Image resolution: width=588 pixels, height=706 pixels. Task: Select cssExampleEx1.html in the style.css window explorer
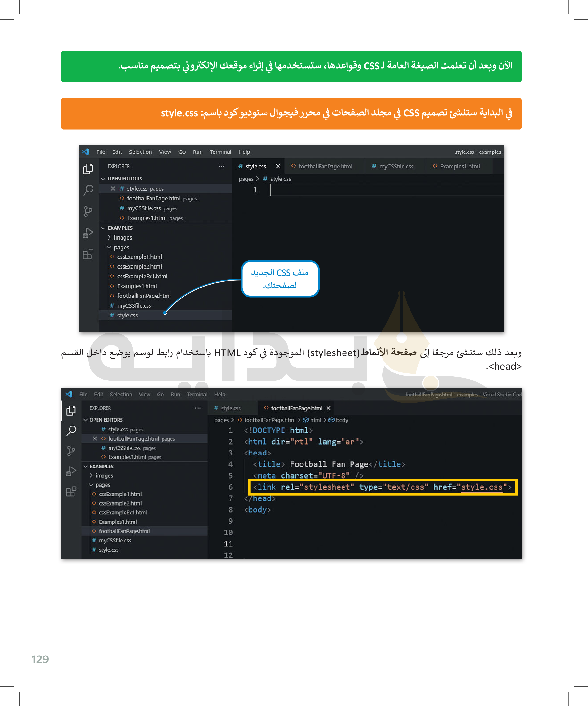click(142, 276)
